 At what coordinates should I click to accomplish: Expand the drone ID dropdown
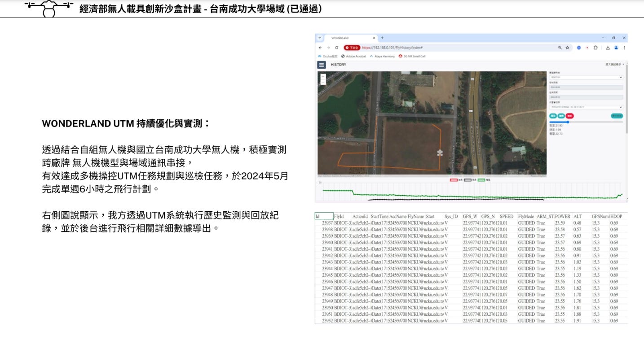[586, 77]
